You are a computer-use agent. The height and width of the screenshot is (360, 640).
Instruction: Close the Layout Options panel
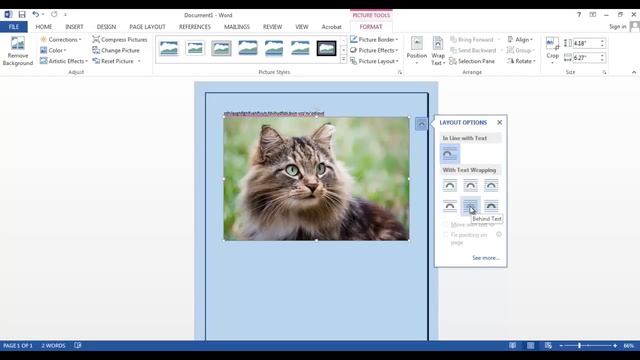[499, 122]
